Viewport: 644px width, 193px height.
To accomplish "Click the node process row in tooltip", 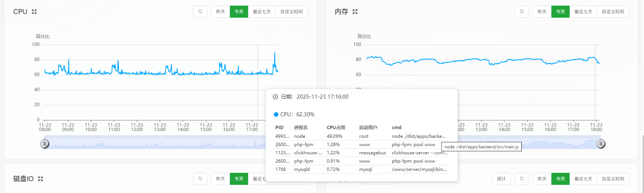I will [362, 136].
